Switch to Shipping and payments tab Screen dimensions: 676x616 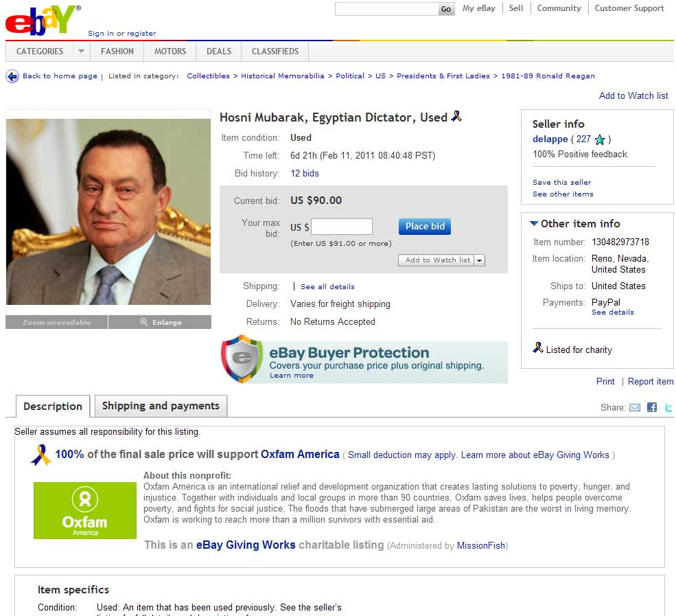(161, 406)
